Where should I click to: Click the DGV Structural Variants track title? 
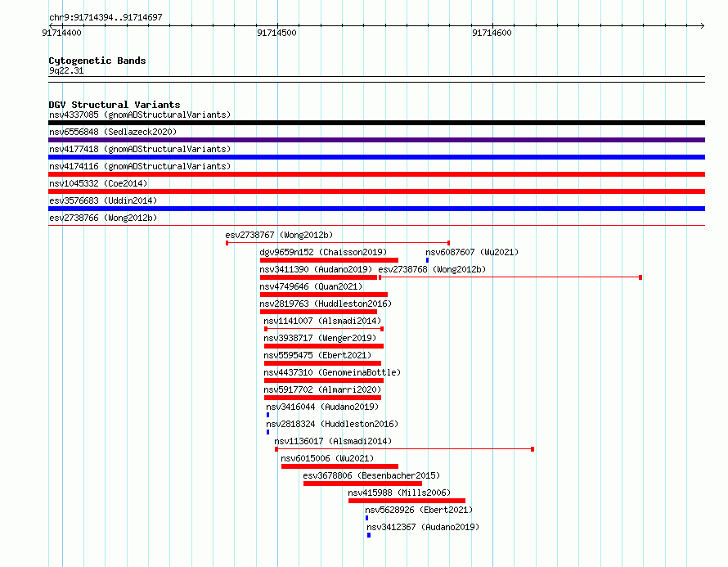[115, 105]
